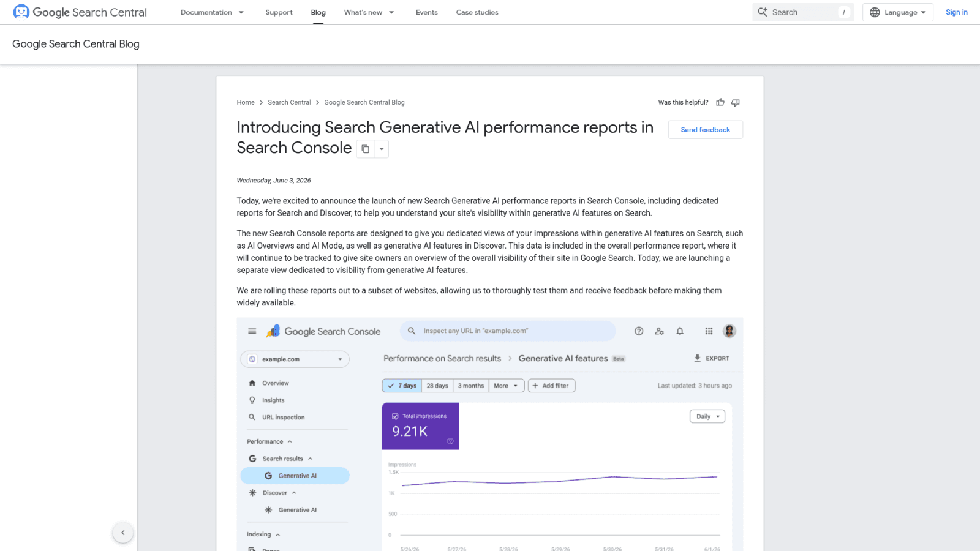Collapse the Search results group

(311, 459)
